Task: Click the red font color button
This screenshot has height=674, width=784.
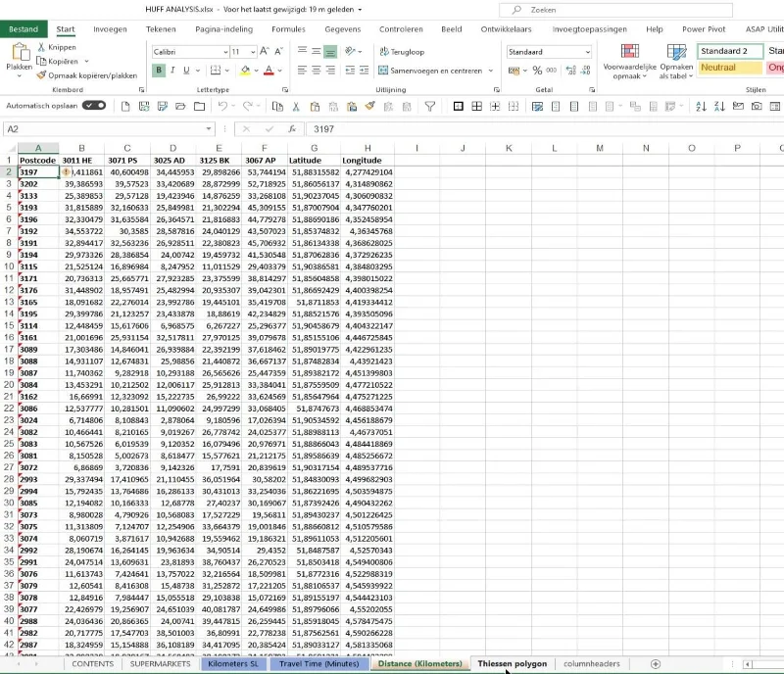Action: pos(269,70)
